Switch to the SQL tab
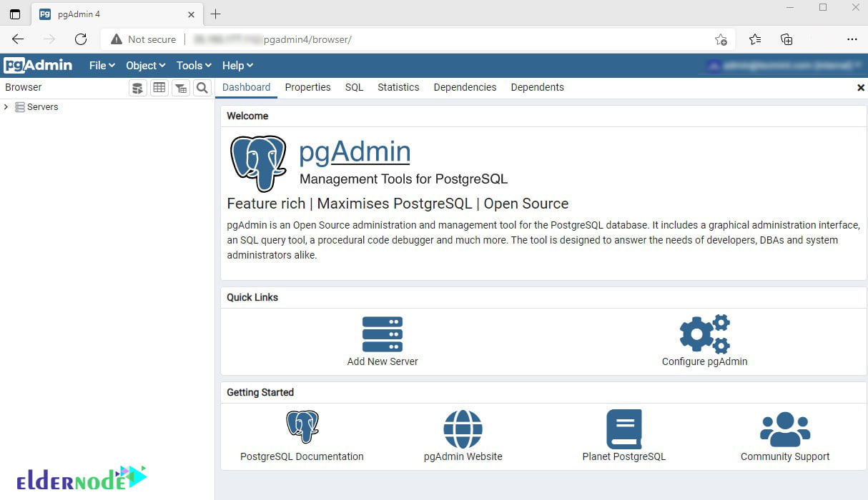Image resolution: width=868 pixels, height=500 pixels. click(354, 87)
